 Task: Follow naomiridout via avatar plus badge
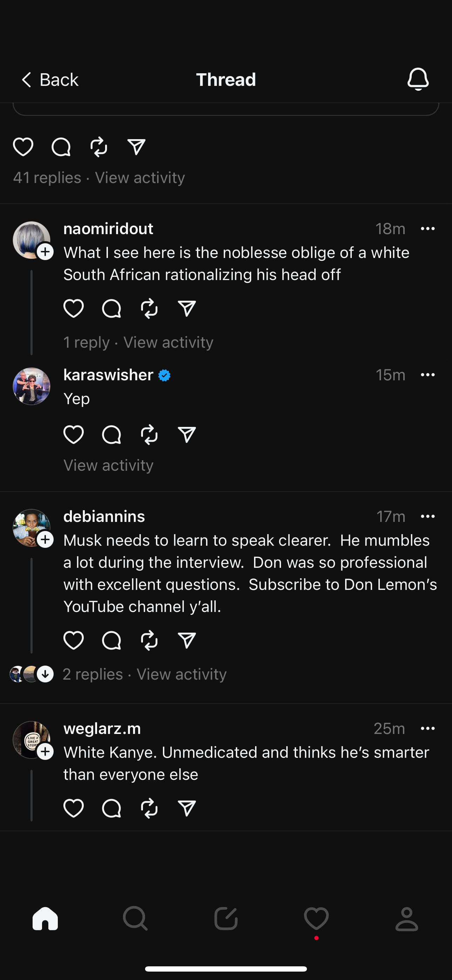coord(45,252)
